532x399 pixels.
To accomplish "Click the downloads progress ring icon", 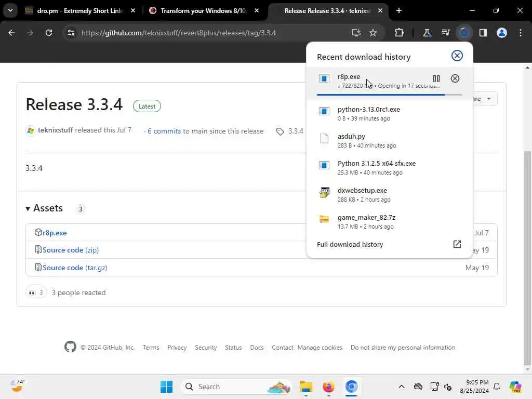I will (x=464, y=33).
